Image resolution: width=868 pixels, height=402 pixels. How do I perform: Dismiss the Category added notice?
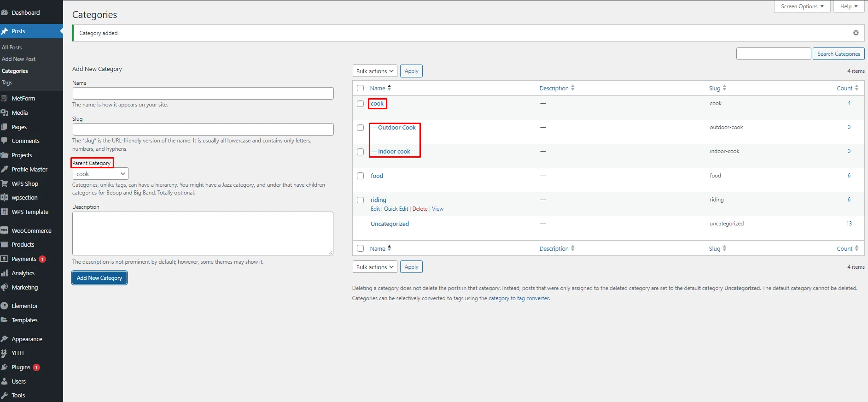856,33
